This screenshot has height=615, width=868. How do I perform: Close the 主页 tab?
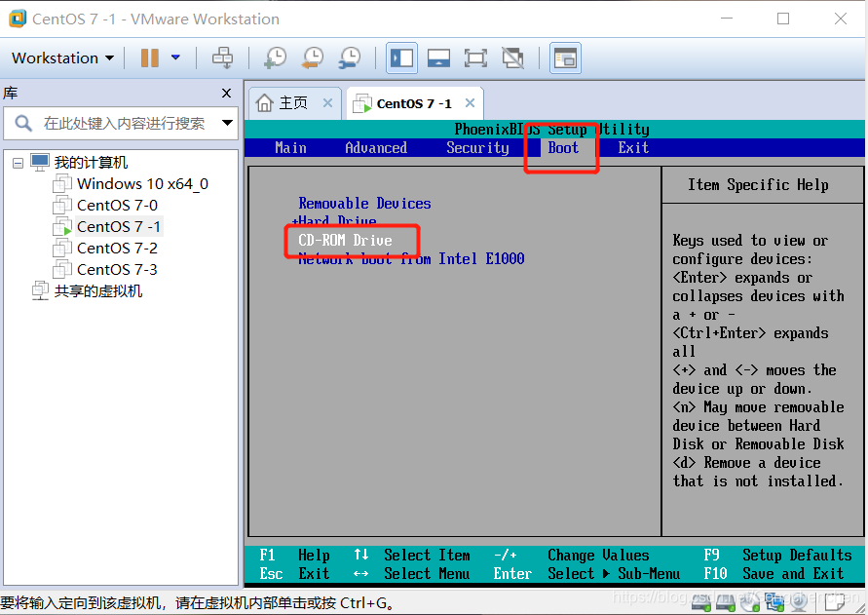327,102
